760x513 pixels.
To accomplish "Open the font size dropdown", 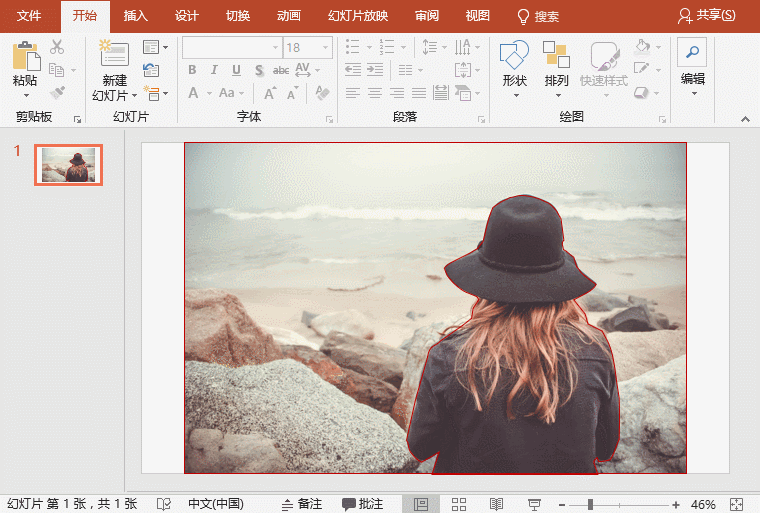I will [326, 47].
